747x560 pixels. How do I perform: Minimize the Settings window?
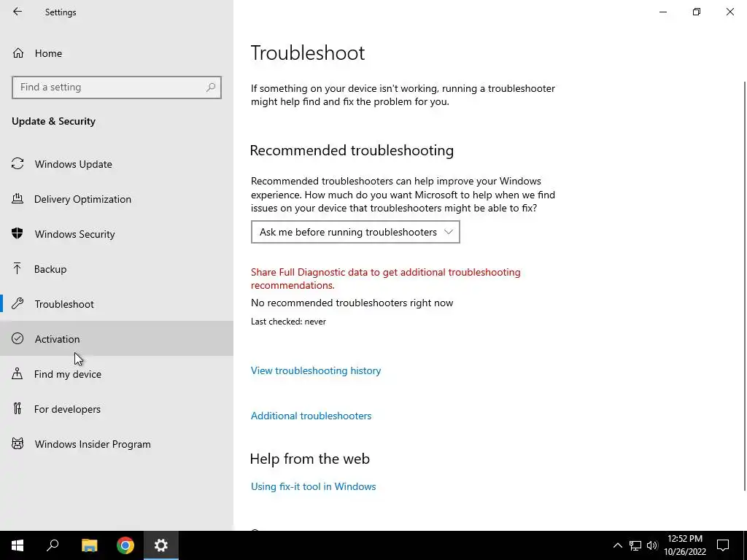pyautogui.click(x=663, y=12)
